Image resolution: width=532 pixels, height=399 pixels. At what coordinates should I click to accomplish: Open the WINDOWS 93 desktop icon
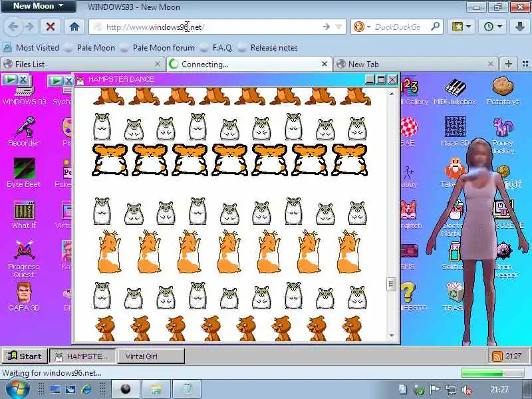(24, 90)
